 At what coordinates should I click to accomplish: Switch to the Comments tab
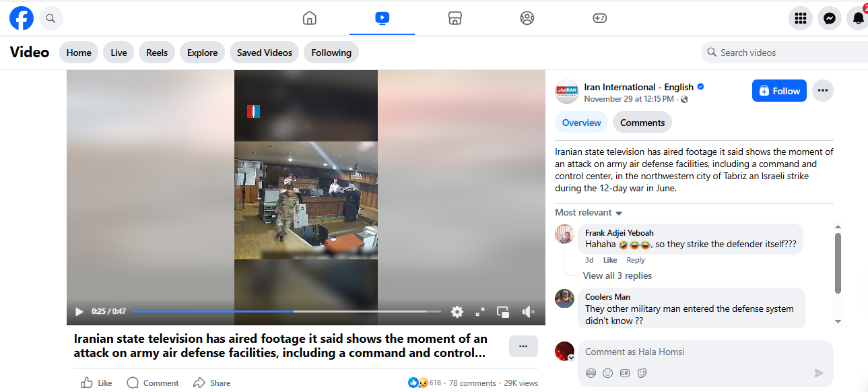(642, 123)
